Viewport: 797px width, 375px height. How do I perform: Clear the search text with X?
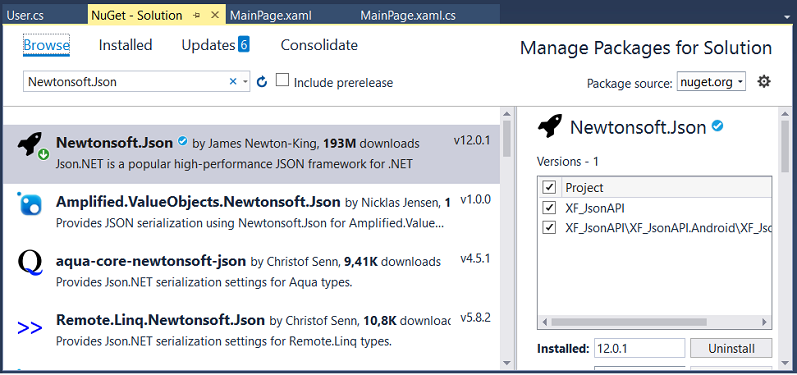pyautogui.click(x=233, y=81)
